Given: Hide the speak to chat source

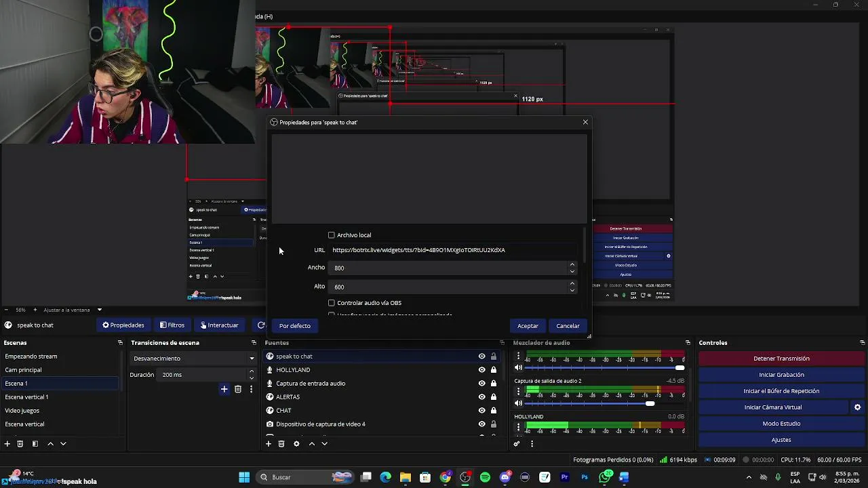Looking at the screenshot, I should pos(482,357).
